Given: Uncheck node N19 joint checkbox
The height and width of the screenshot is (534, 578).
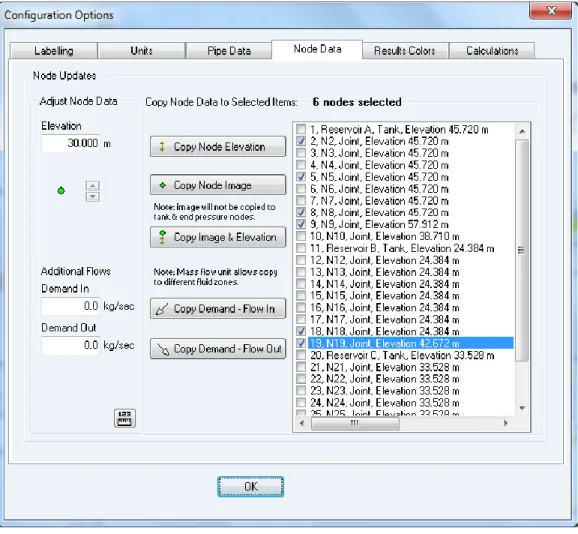Looking at the screenshot, I should [x=301, y=343].
